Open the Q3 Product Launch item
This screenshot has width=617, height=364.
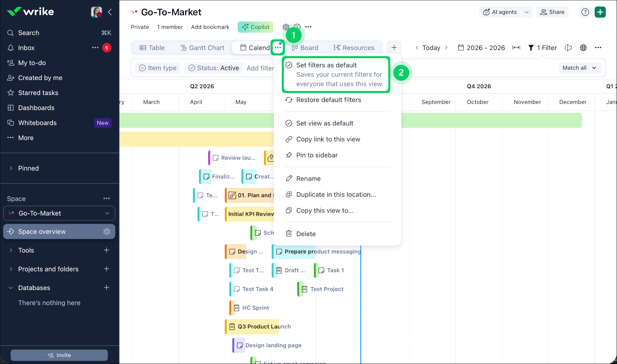coord(252,327)
